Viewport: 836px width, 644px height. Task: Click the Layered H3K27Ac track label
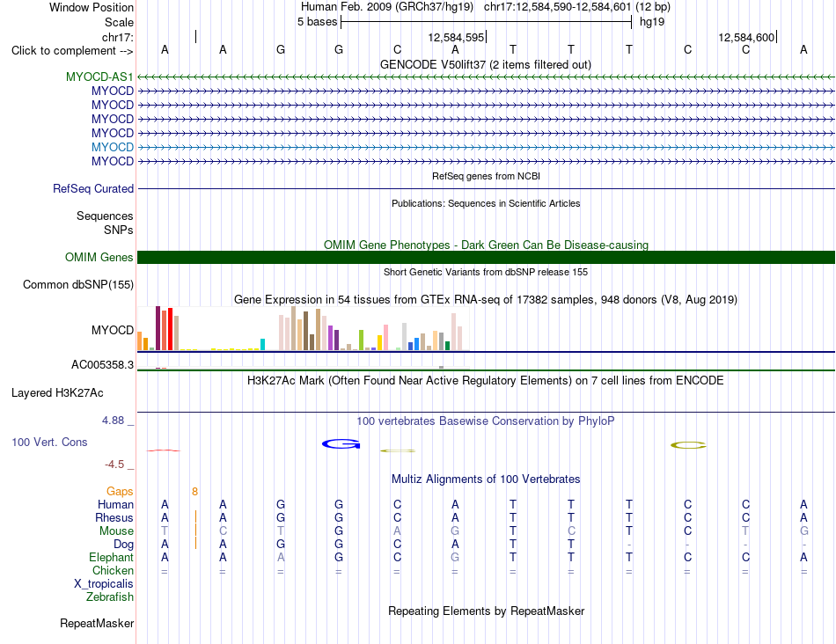pyautogui.click(x=57, y=393)
